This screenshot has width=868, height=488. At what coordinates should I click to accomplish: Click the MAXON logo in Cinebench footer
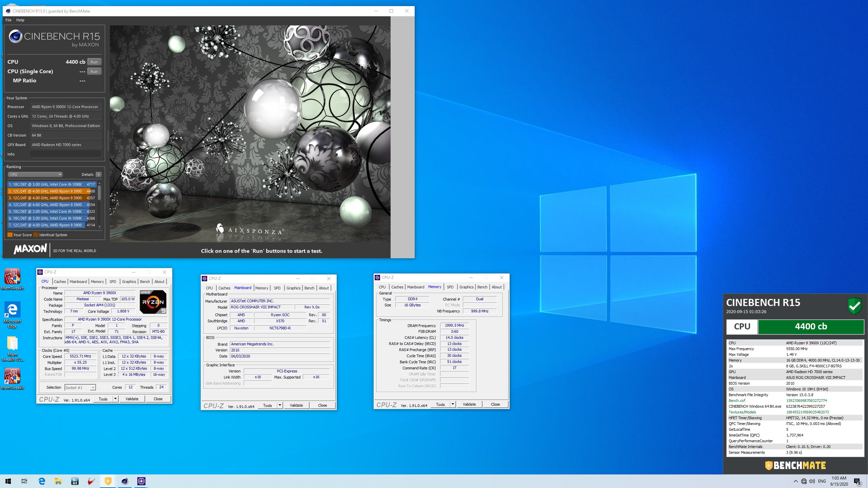(x=30, y=249)
